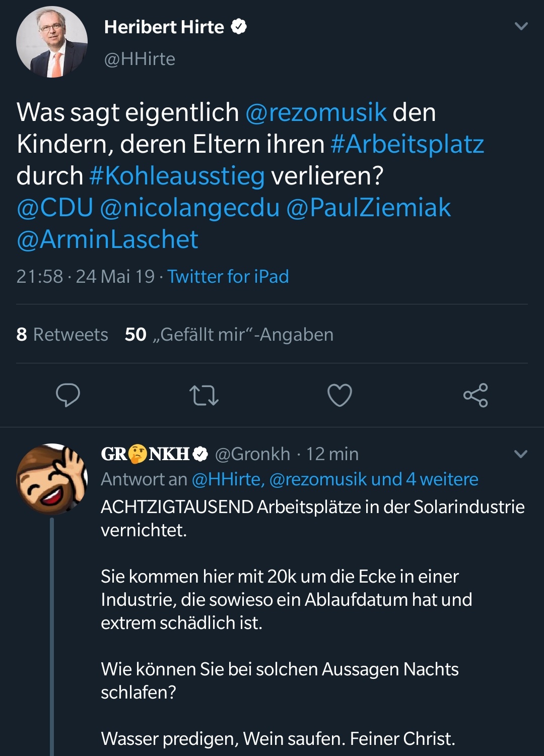Image resolution: width=544 pixels, height=756 pixels.
Task: Tap Gronkh's verified badge
Action: coord(200,454)
